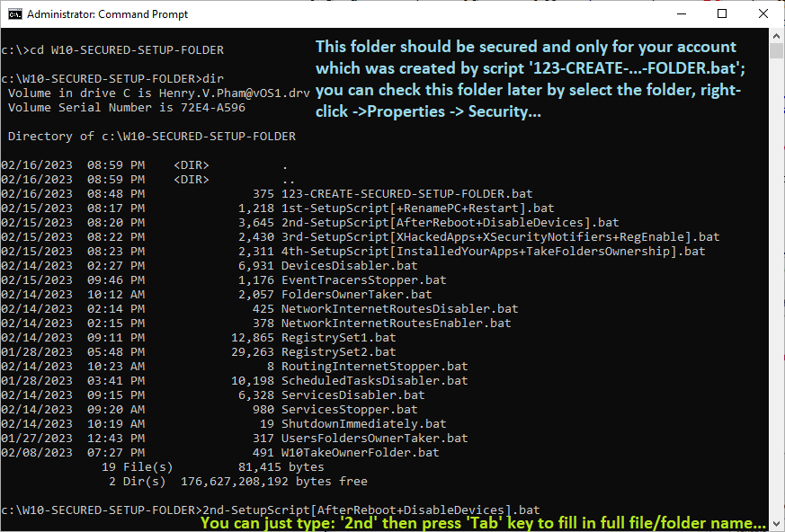Click the file size '29,263' value
The width and height of the screenshot is (785, 532).
tap(253, 352)
